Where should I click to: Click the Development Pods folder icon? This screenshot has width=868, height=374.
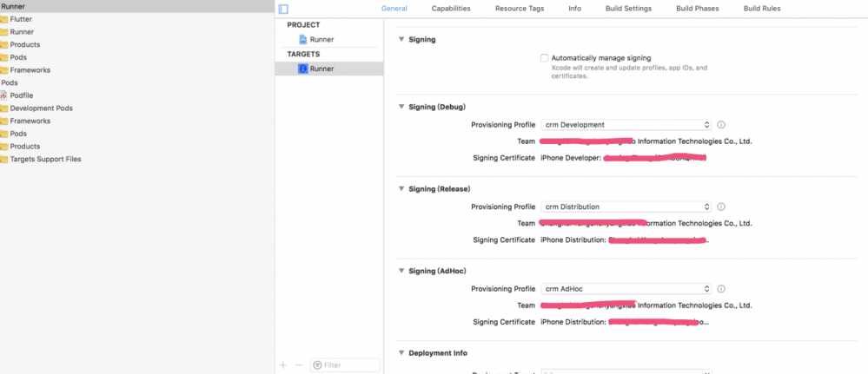point(4,108)
